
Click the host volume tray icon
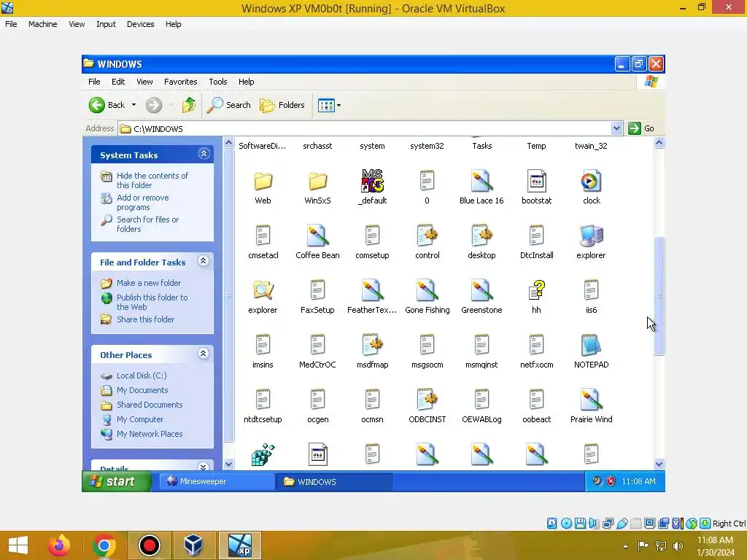[678, 546]
